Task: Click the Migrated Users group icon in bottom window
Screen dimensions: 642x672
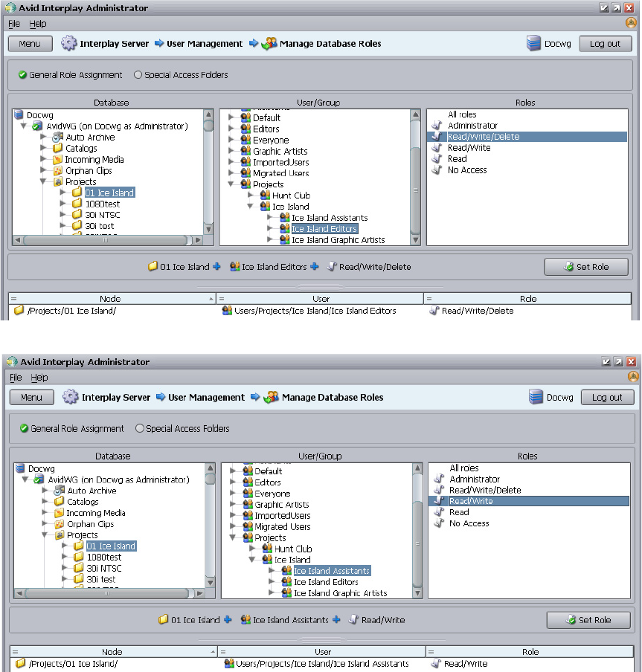Action: coord(248,526)
